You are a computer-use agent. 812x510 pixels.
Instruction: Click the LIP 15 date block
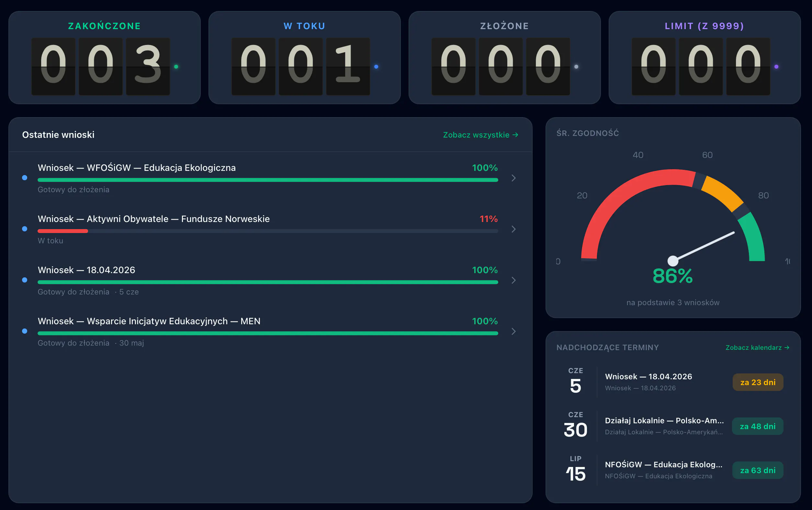576,469
